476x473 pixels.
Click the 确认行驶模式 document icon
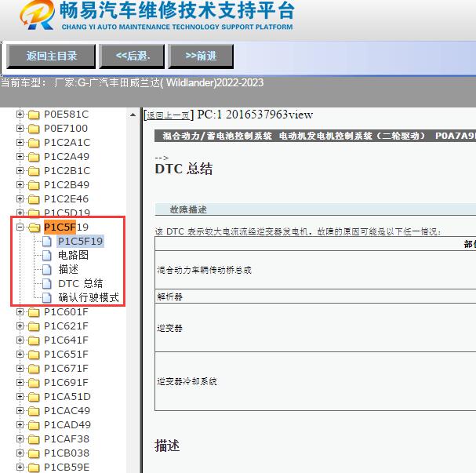(47, 298)
